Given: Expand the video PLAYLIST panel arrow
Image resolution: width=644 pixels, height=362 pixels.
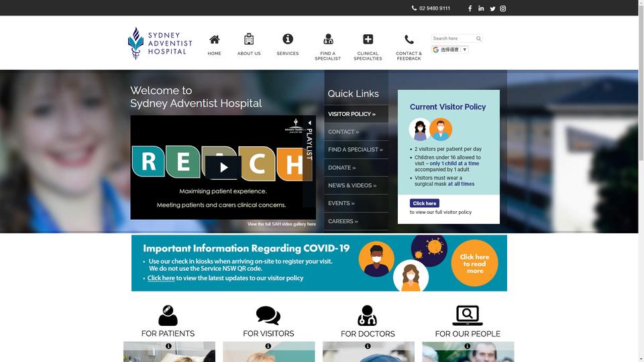Looking at the screenshot, I should [310, 123].
